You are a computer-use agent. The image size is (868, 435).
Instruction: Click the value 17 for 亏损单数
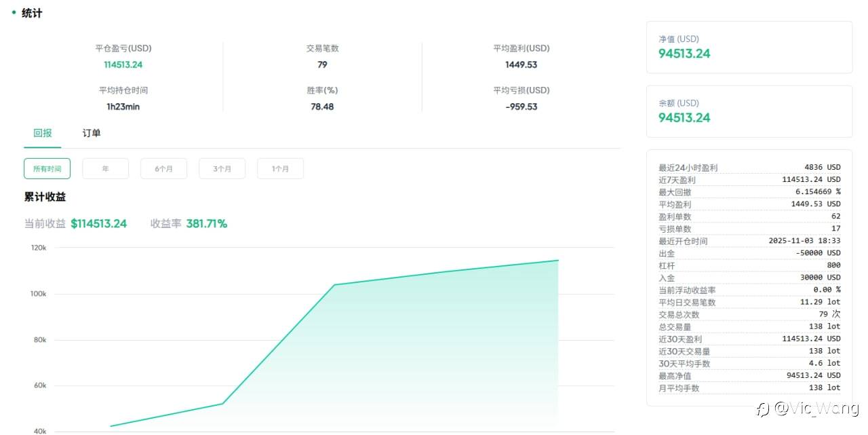coord(836,229)
